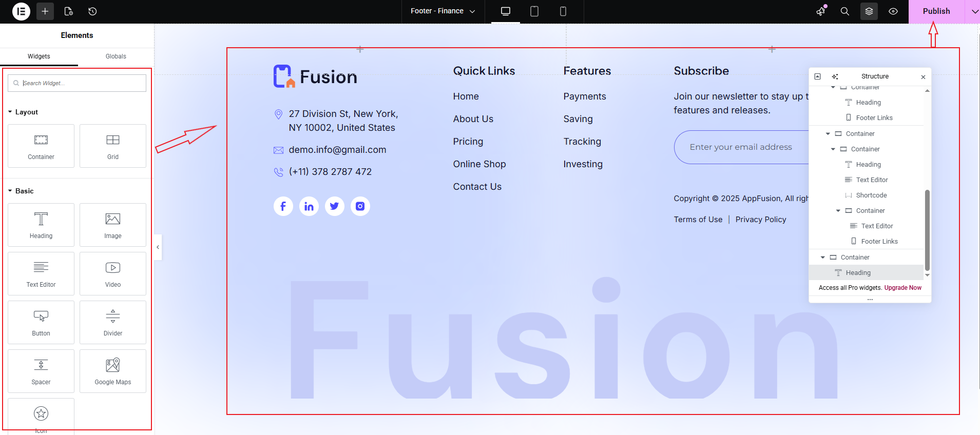Collapse the Container below Shortcode in Structure
980x435 pixels.
coord(838,211)
